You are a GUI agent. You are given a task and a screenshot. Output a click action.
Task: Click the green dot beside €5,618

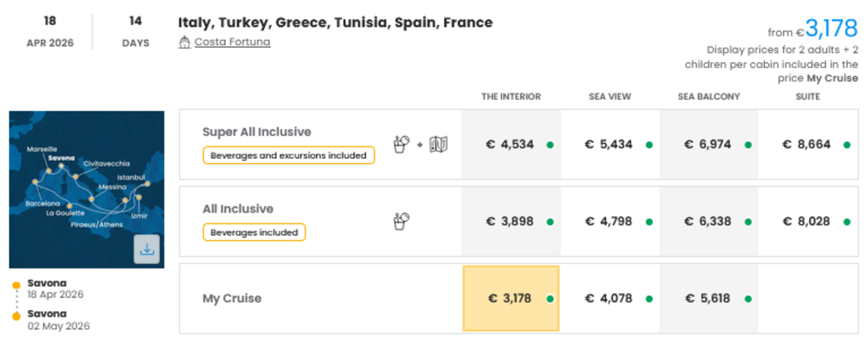tap(748, 299)
